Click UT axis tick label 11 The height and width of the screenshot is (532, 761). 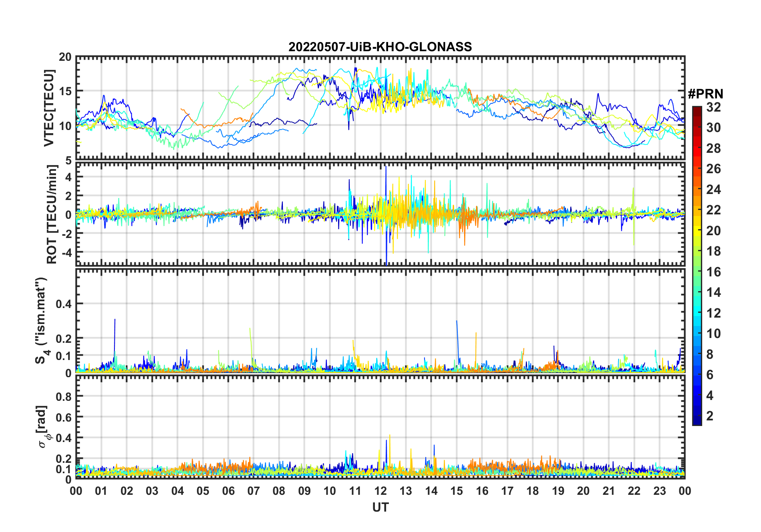tap(355, 491)
